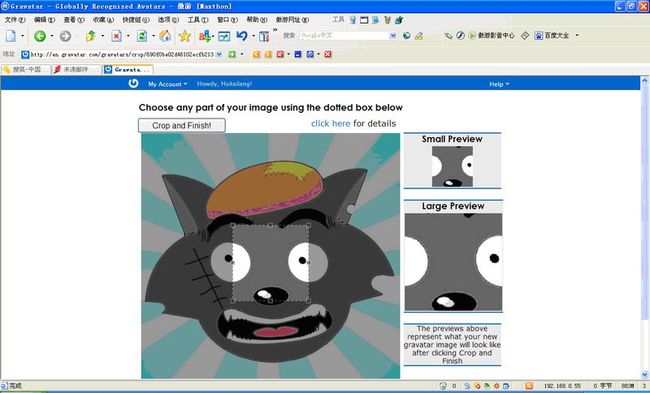
Task: Click the blue minimize-tab icon in address row
Action: [x=298, y=54]
